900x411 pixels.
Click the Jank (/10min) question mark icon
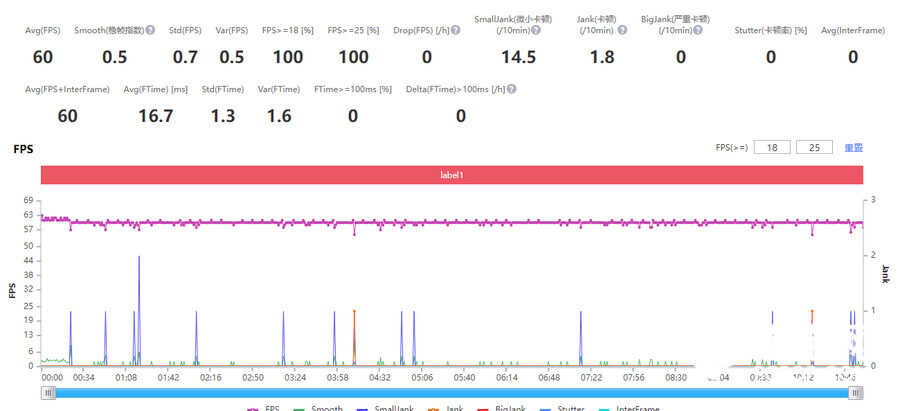620,31
